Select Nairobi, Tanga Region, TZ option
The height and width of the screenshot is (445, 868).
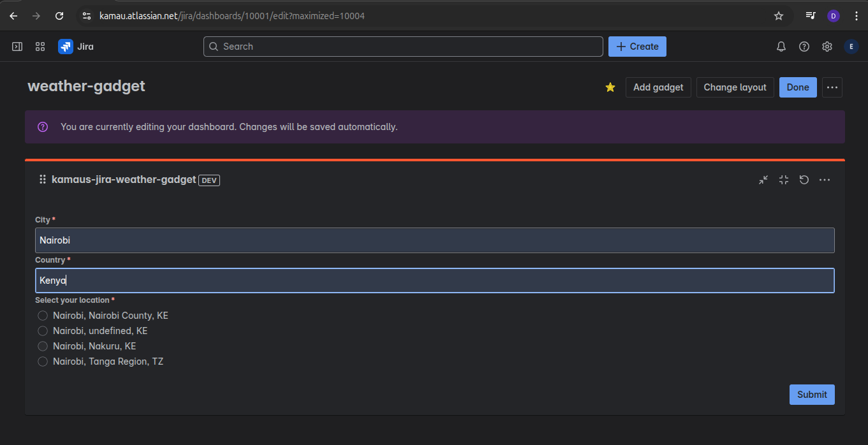coord(43,361)
